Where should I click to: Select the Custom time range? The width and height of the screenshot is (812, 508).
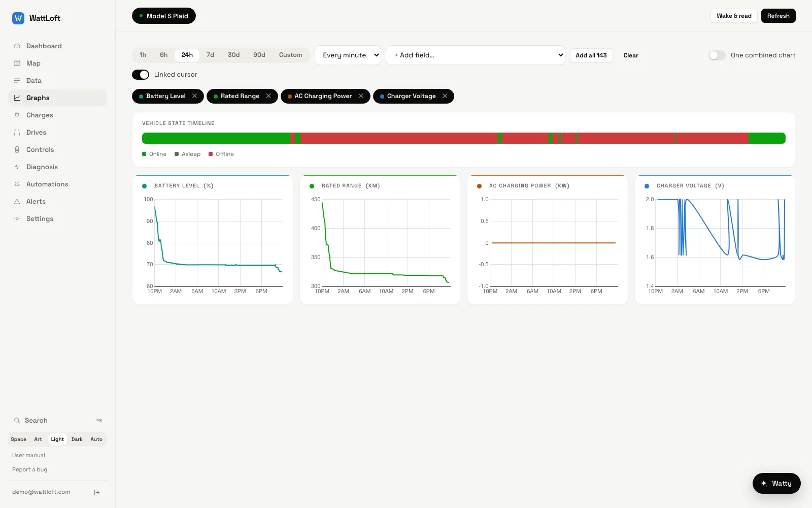(x=291, y=55)
